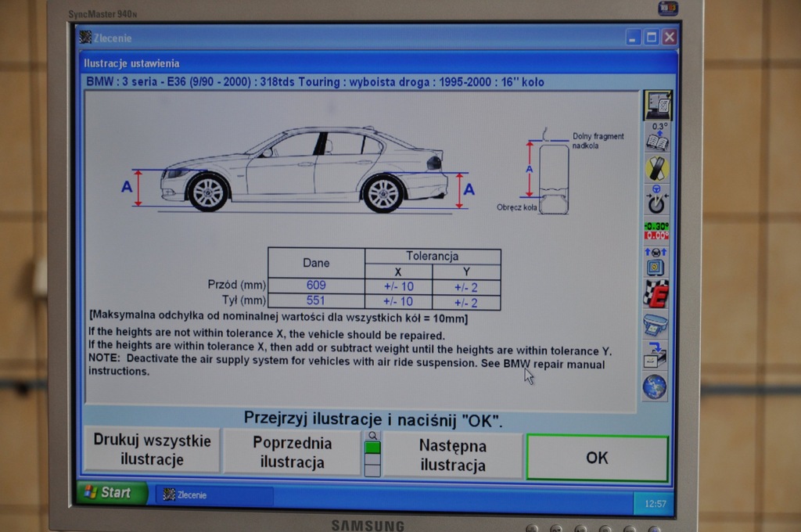Click the BMW 3 seria E36 vehicle description line

coord(314,82)
